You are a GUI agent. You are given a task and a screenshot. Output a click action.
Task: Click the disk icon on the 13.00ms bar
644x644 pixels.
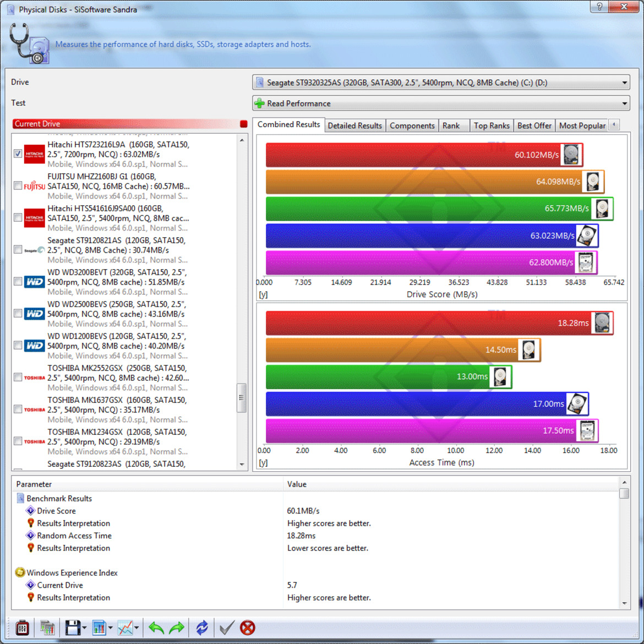(x=500, y=377)
